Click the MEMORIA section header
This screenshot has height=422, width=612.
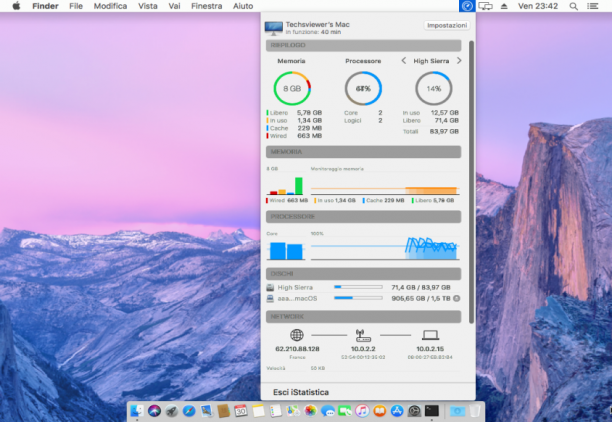pos(363,151)
